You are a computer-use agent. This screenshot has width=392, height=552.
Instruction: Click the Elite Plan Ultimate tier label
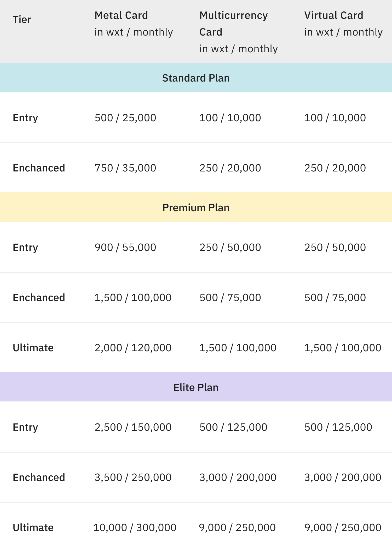33,528
